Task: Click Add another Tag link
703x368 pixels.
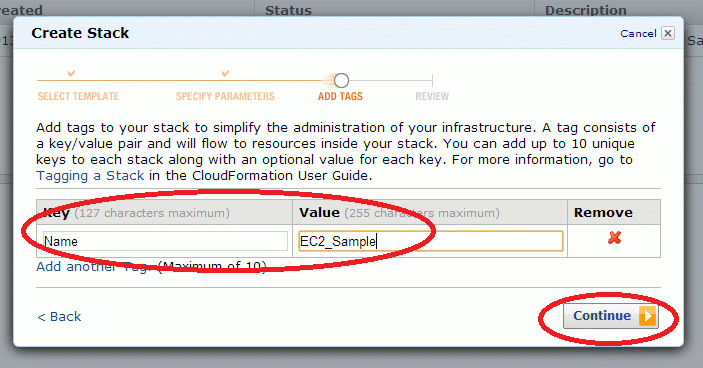Action: (x=92, y=267)
